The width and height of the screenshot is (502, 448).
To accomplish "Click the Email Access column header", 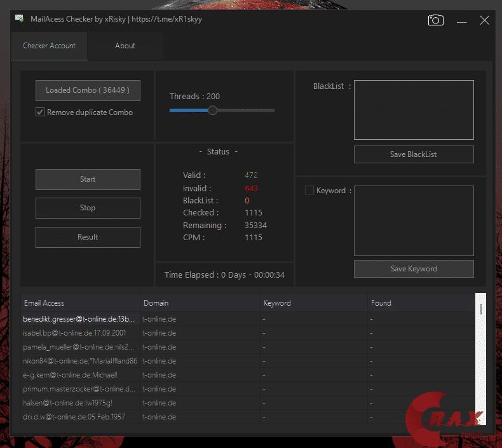I will [80, 303].
